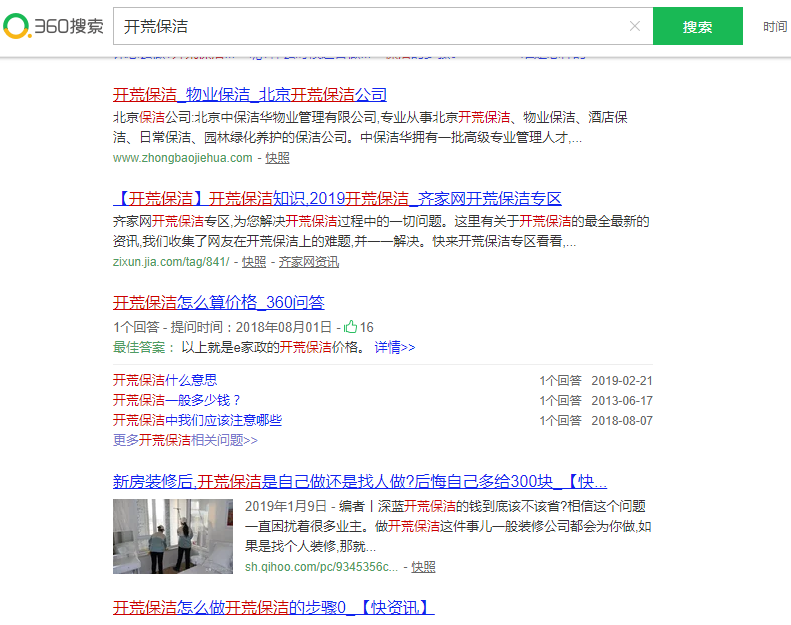
Task: Open 开荒保洁_物业保洁_北京开荒保洁公司 result
Action: coord(250,95)
